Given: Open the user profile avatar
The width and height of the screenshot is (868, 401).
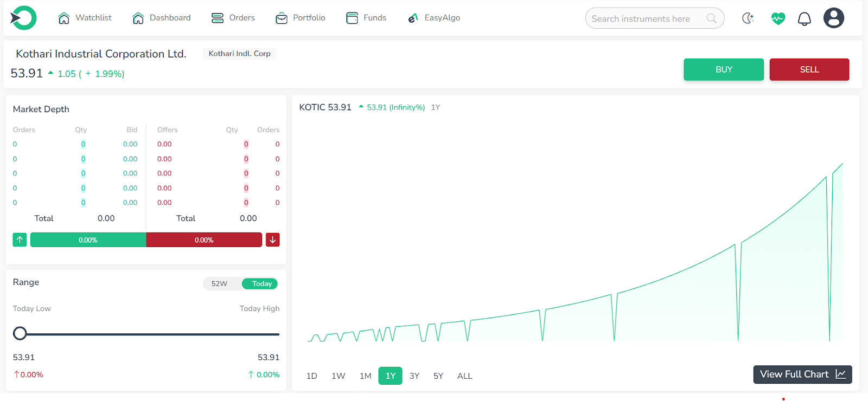Looking at the screenshot, I should click(834, 18).
